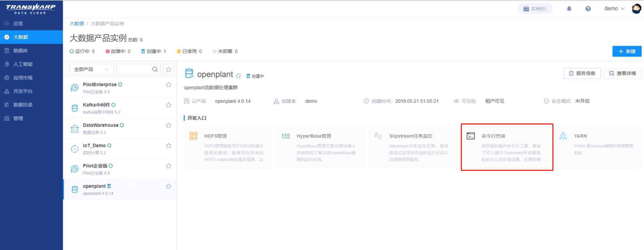Click the search magnifier icon
The width and height of the screenshot is (644, 250).
[x=155, y=69]
